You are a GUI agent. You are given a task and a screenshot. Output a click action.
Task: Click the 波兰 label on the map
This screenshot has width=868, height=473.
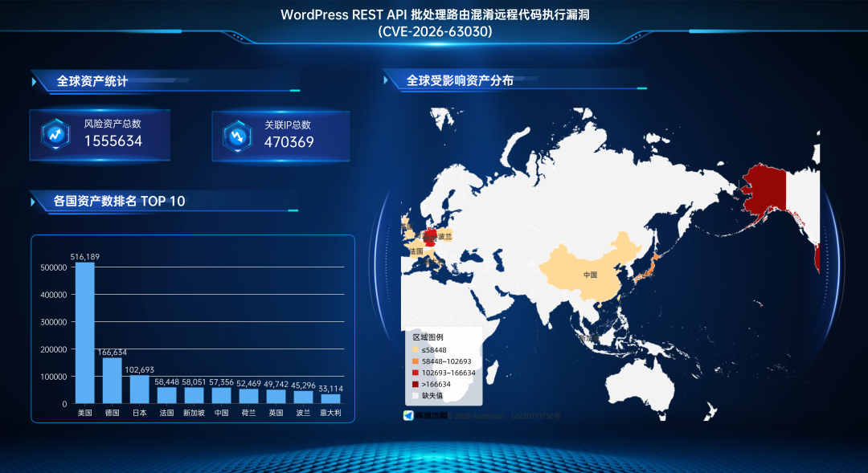click(444, 236)
